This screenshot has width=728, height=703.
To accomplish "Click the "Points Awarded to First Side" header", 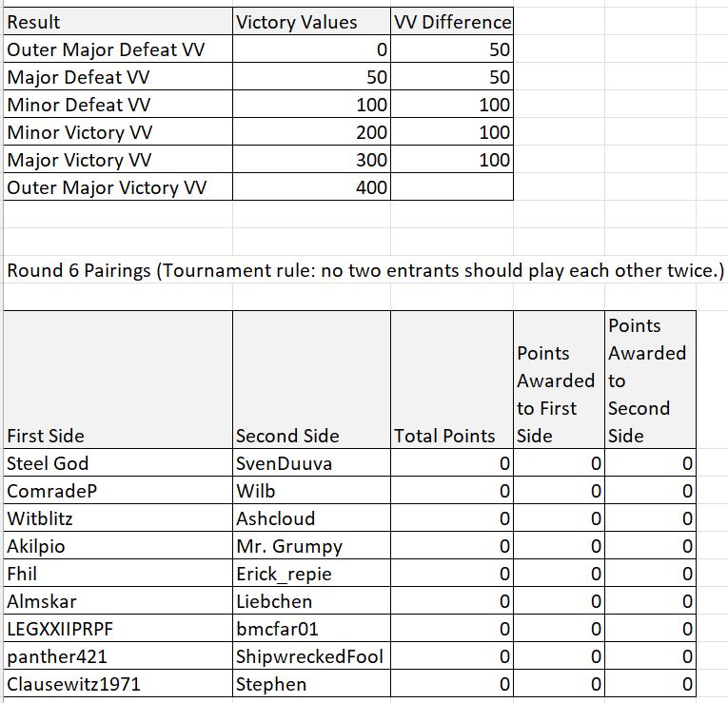I will (558, 394).
